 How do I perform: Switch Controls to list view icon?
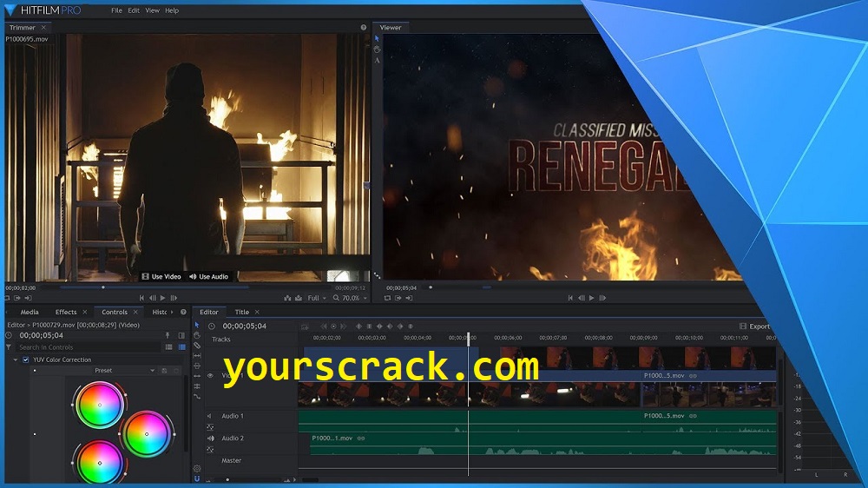(x=169, y=347)
